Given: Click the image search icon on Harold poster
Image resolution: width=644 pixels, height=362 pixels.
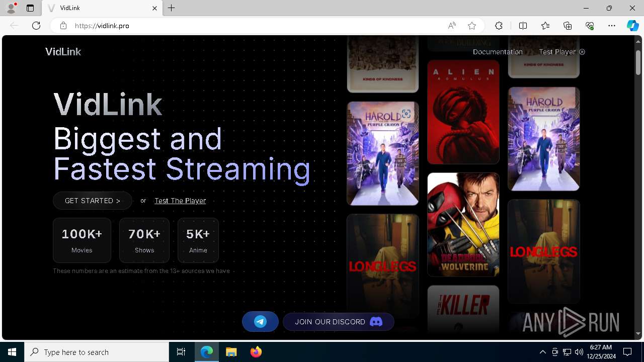Looking at the screenshot, I should (406, 114).
